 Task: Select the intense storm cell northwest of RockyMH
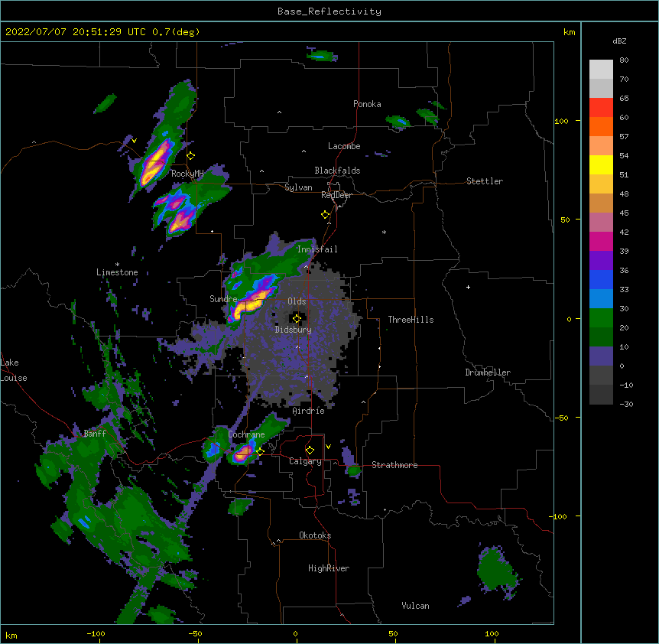(157, 163)
